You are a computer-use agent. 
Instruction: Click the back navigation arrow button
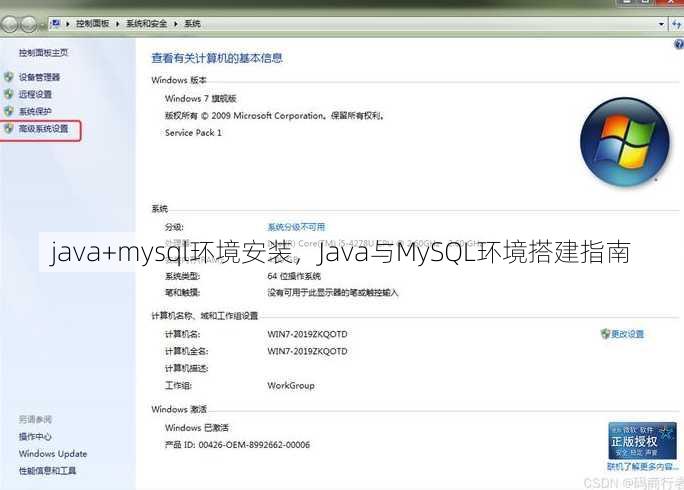coord(10,24)
